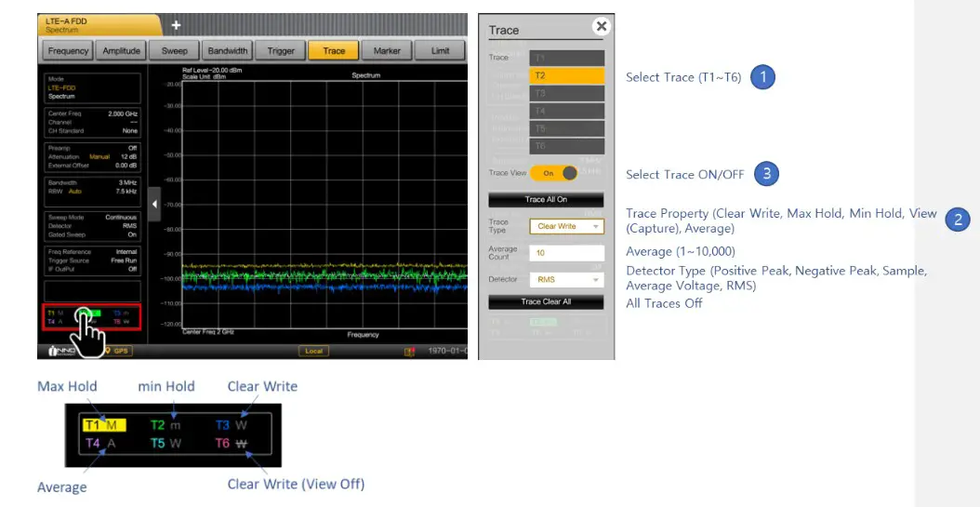Image resolution: width=980 pixels, height=507 pixels.
Task: Click the Gated Sweep On row
Action: (x=92, y=234)
